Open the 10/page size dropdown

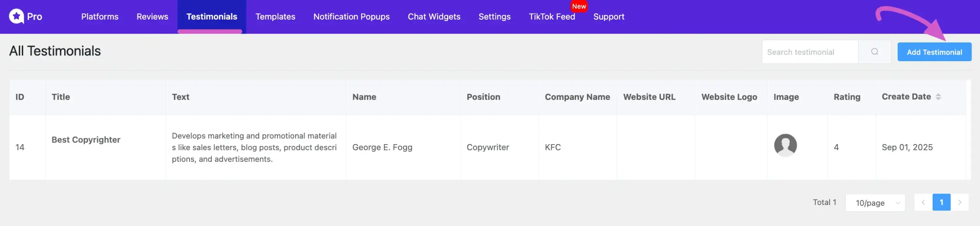click(x=875, y=203)
